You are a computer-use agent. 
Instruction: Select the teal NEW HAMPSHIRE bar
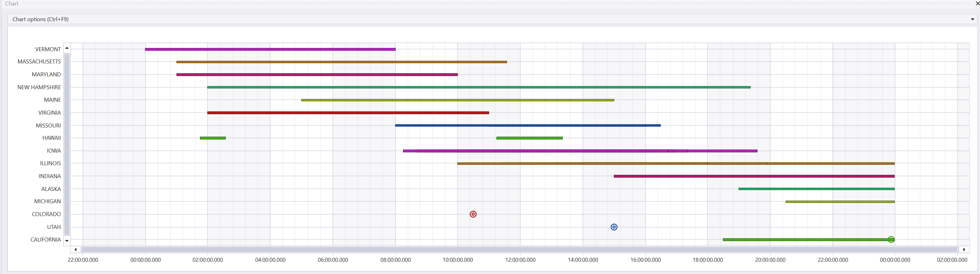click(478, 87)
